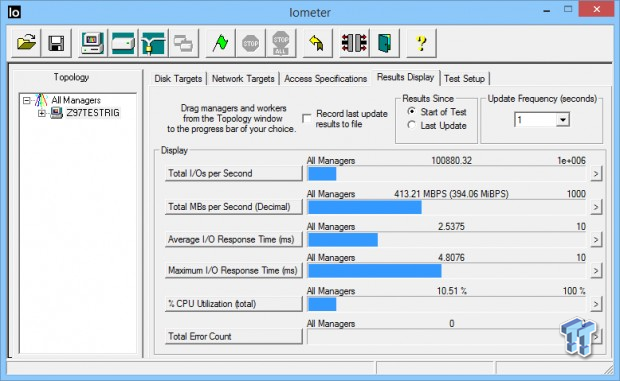
Task: Click Total MBs per Second (Decimal) button
Action: 233,207
